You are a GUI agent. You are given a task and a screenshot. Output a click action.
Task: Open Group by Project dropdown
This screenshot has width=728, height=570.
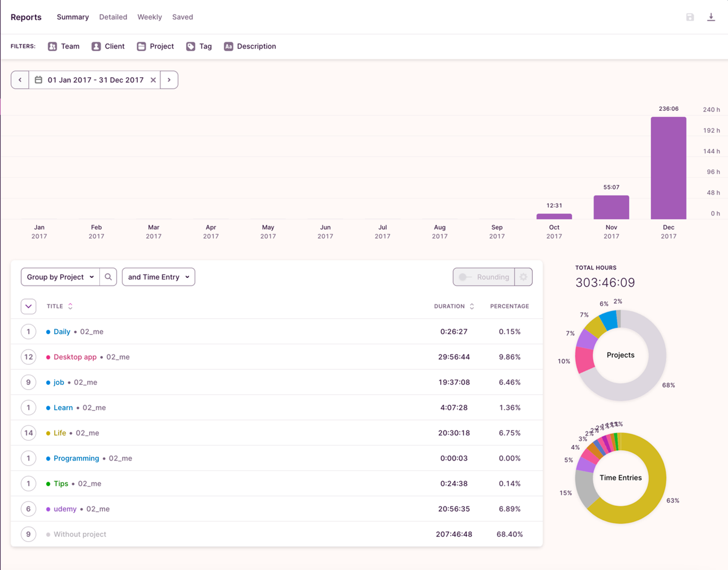(60, 277)
